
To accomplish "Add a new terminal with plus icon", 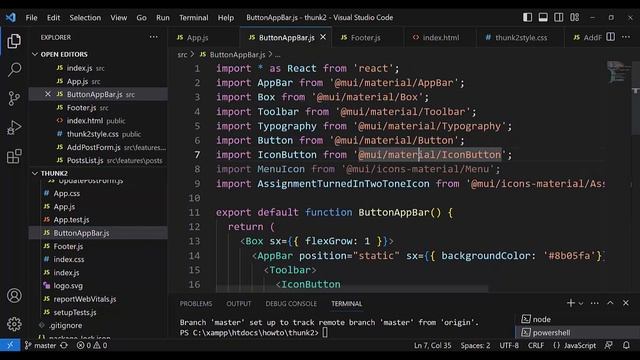I will click(571, 303).
